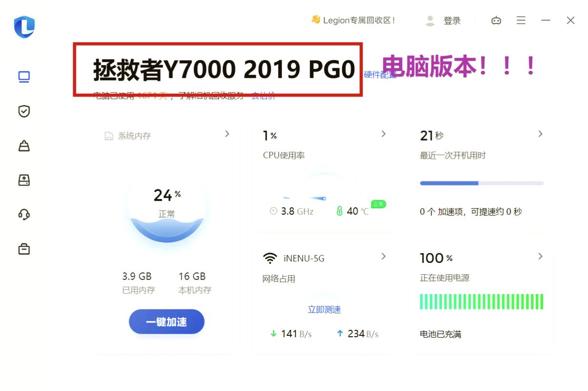Launch the robot assistant icon in the title bar
Viewport: 588px width, 391px height.
click(496, 21)
